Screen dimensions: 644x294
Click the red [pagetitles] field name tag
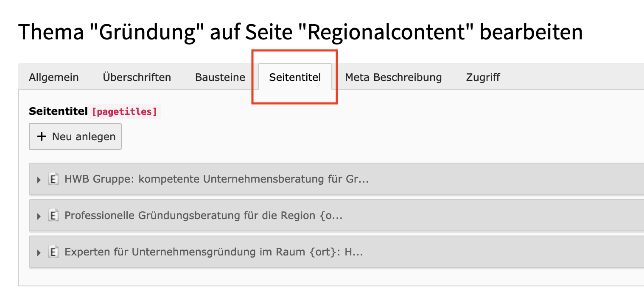coord(124,112)
